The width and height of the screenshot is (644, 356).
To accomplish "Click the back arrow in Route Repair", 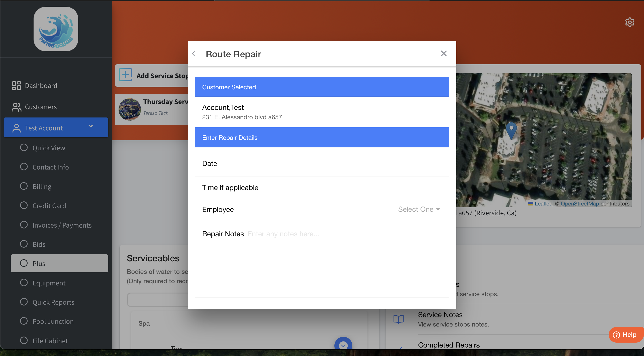I will point(193,54).
